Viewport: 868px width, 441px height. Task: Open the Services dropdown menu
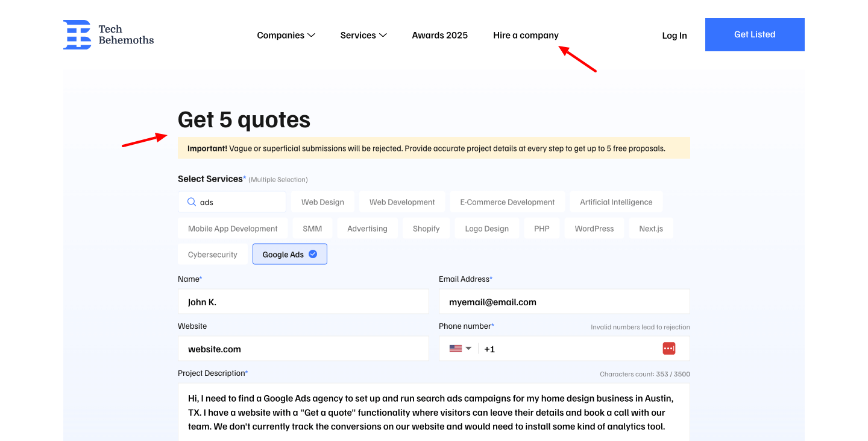pos(363,35)
